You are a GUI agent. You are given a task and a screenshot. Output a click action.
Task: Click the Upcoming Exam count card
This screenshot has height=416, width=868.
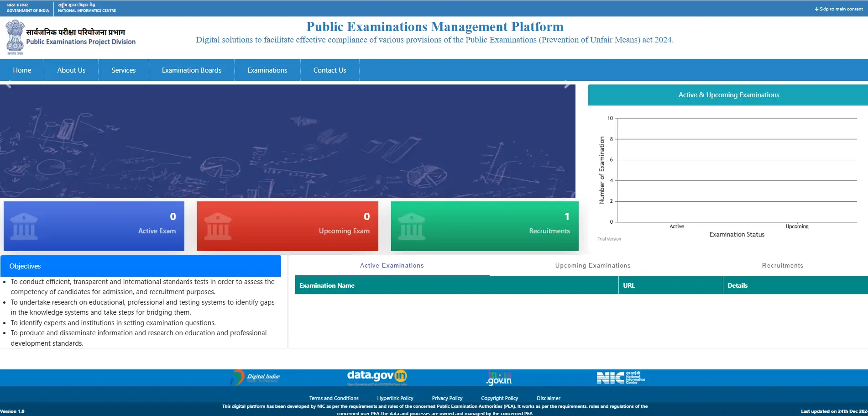coord(288,226)
